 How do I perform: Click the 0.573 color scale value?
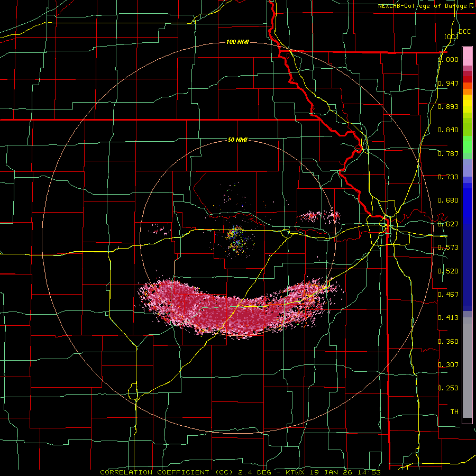[x=448, y=248]
